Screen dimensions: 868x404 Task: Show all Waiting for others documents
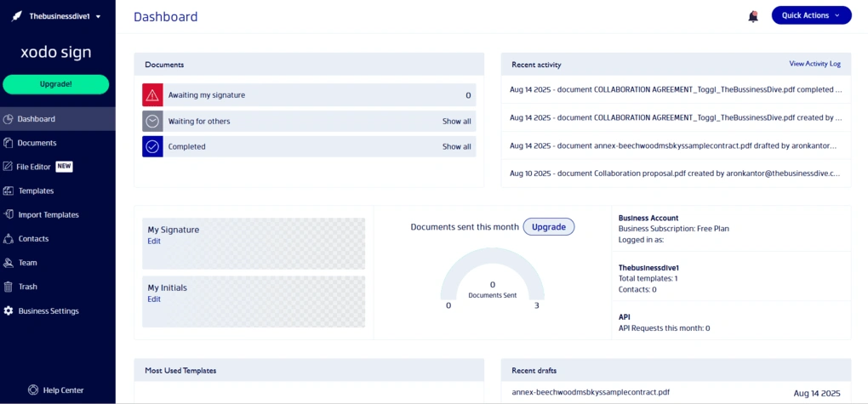click(x=456, y=121)
